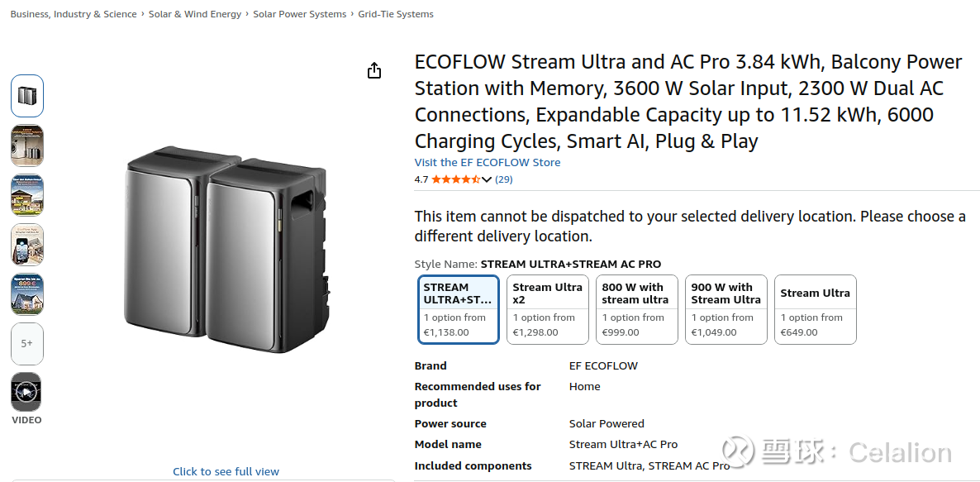Show the washing machine room thumbnail image

pos(26,146)
